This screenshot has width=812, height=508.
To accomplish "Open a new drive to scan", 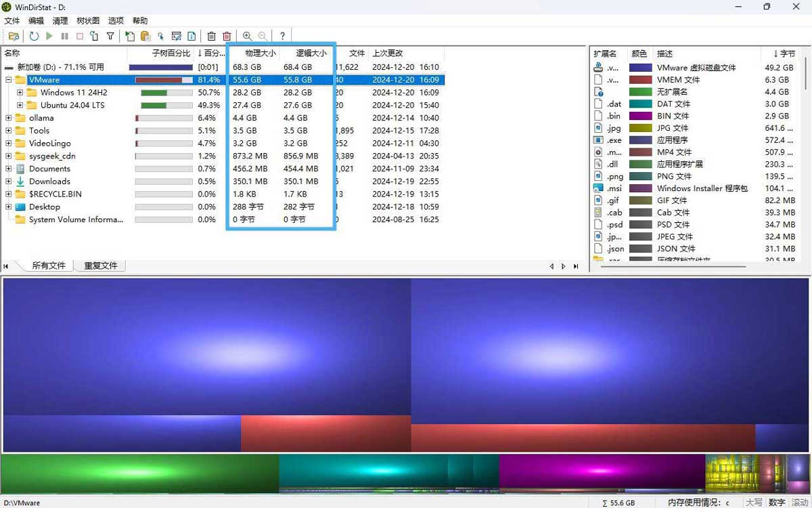I will pyautogui.click(x=14, y=36).
